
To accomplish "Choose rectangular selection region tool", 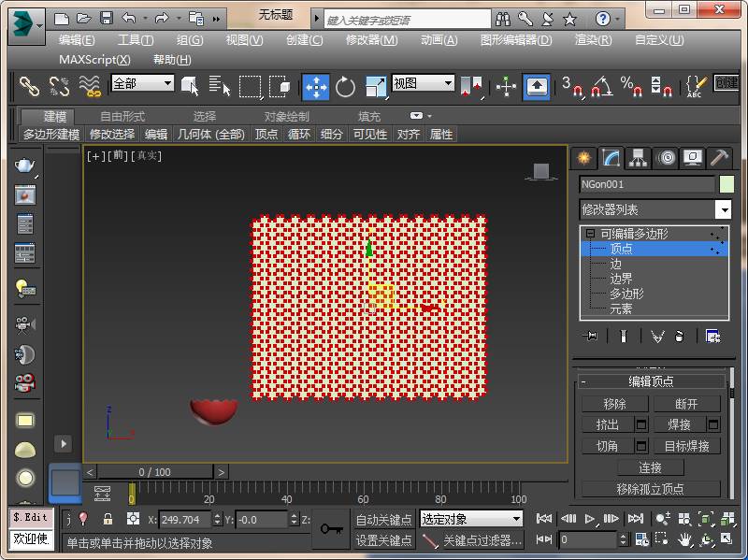I will click(250, 86).
